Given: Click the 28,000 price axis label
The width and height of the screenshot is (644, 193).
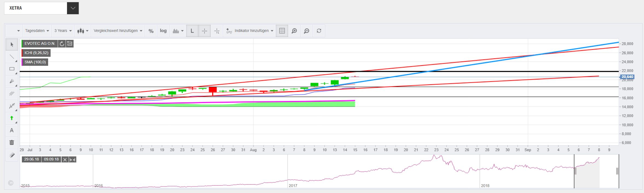Looking at the screenshot, I should pos(628,44).
